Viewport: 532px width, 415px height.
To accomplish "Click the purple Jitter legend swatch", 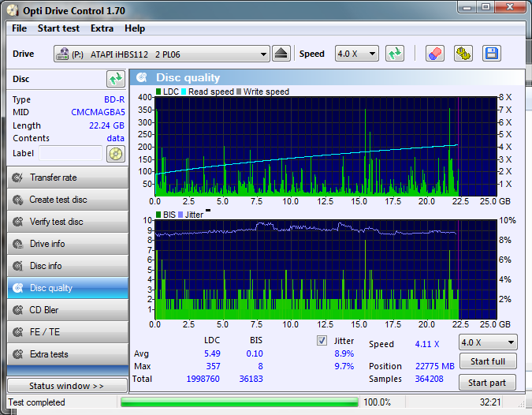I will [180, 215].
